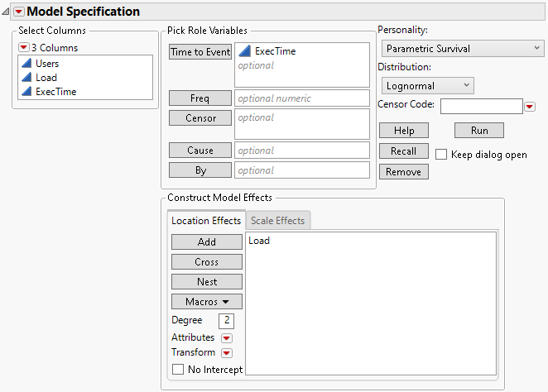Open the Censor Code red triangle menu
Screen dimensions: 548x392
point(531,106)
